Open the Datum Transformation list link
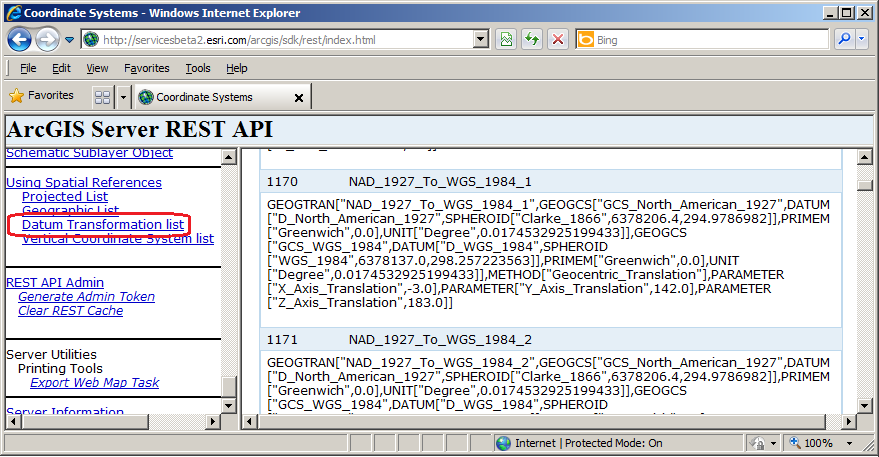The image size is (879, 457). click(x=103, y=225)
